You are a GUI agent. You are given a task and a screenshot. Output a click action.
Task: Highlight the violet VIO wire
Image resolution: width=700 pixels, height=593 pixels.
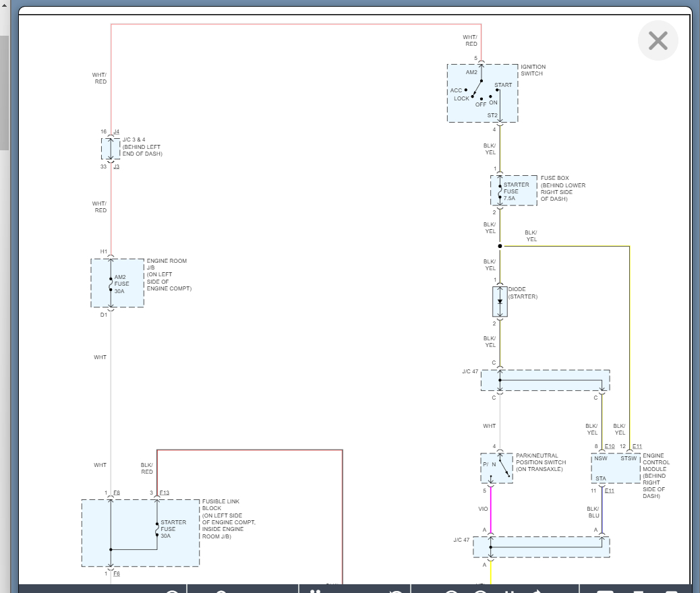click(x=491, y=509)
